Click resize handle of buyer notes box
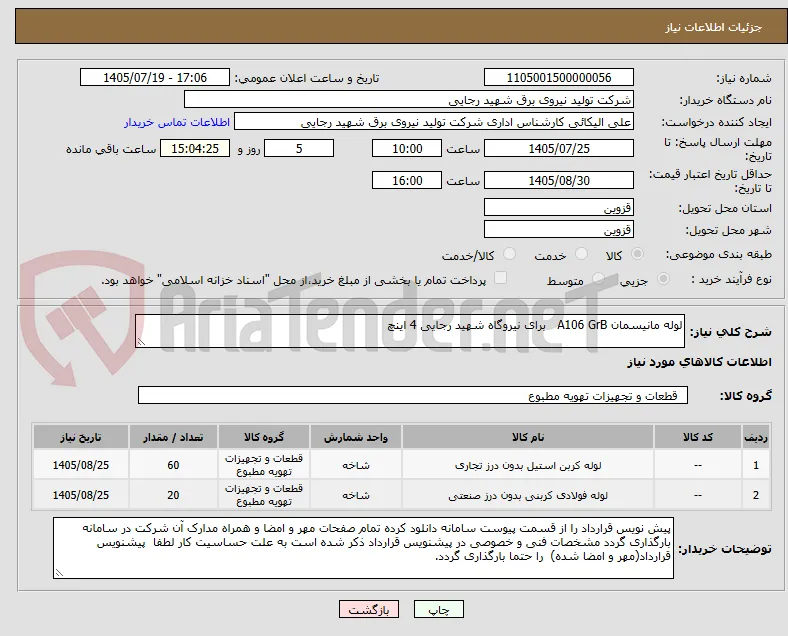The height and width of the screenshot is (636, 788). pos(59,573)
